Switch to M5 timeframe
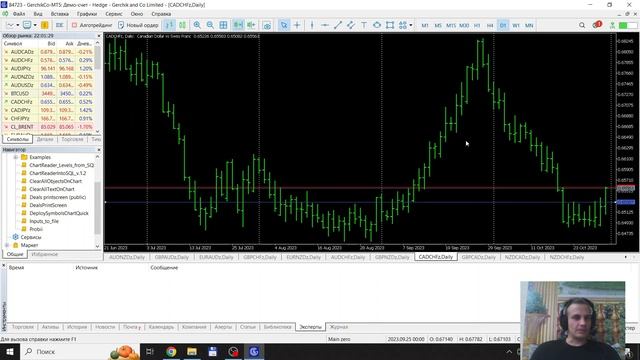 pyautogui.click(x=438, y=25)
